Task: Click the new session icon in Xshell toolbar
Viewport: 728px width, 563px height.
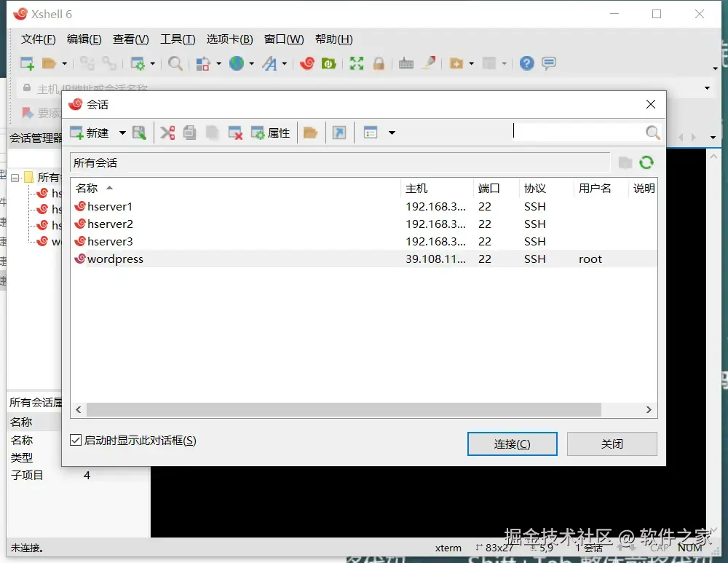Action: (28, 63)
